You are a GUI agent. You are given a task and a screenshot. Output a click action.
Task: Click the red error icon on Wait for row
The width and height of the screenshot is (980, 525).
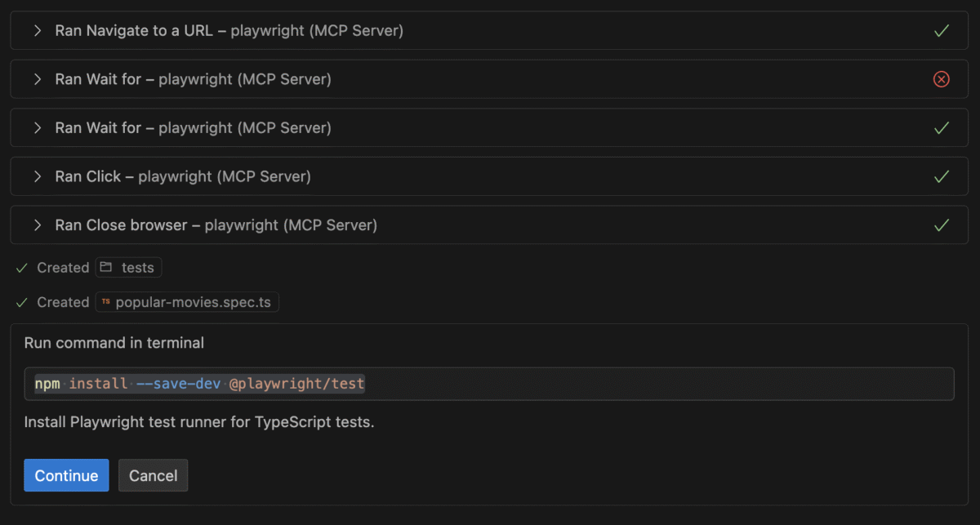tap(942, 79)
